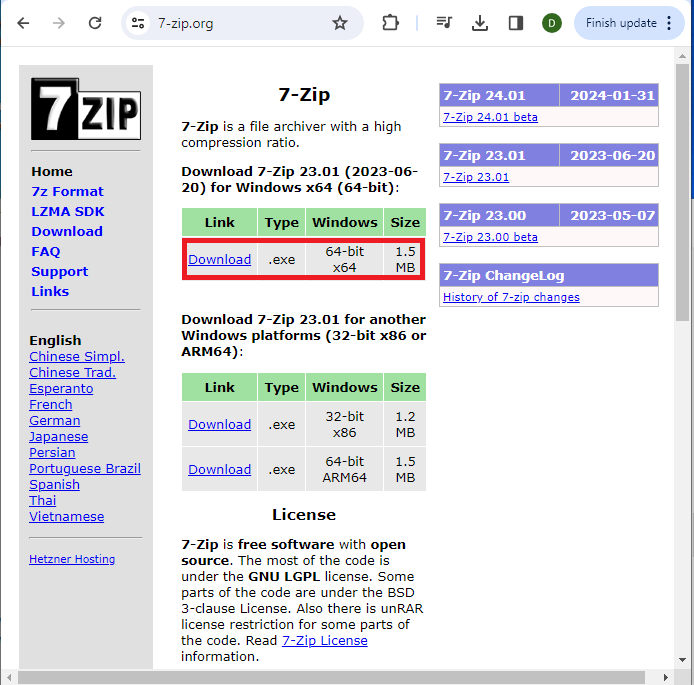Image resolution: width=694 pixels, height=685 pixels.
Task: Click the 64-bit ARM64 table cell
Action: [x=344, y=469]
